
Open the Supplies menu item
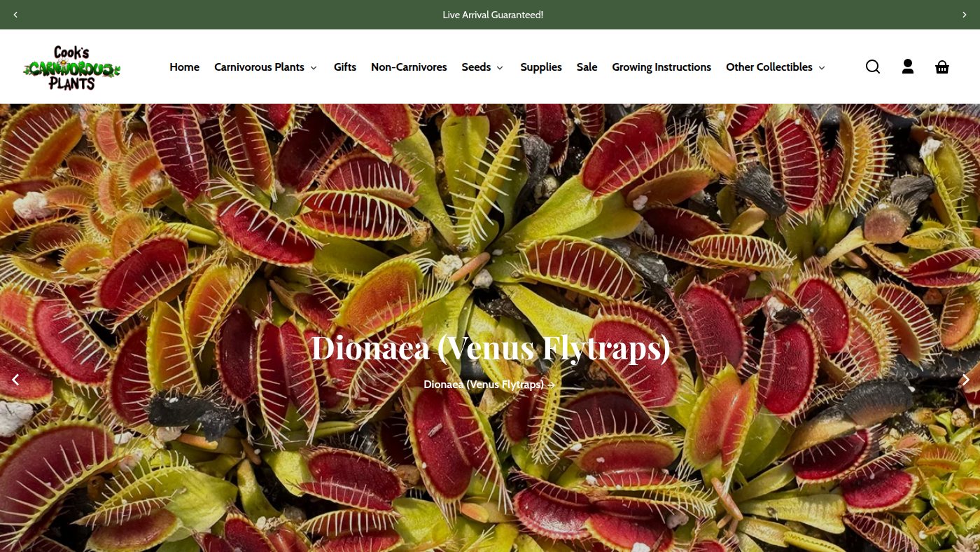pos(541,67)
